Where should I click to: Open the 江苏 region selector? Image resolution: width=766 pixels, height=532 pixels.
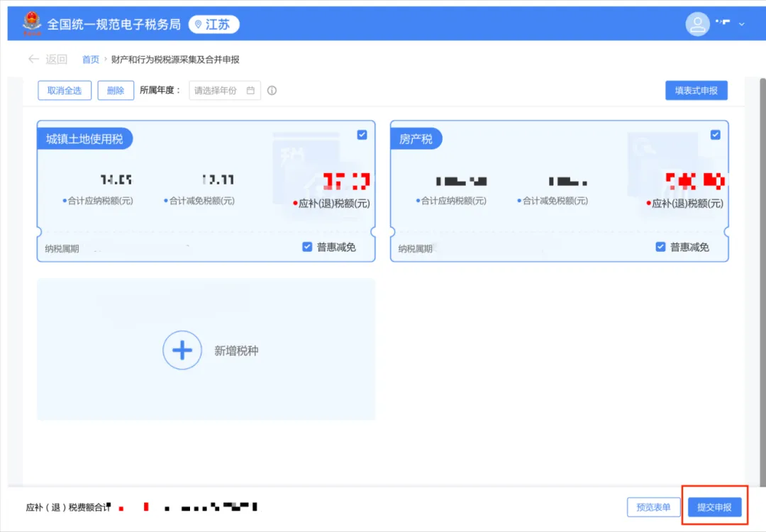click(213, 23)
